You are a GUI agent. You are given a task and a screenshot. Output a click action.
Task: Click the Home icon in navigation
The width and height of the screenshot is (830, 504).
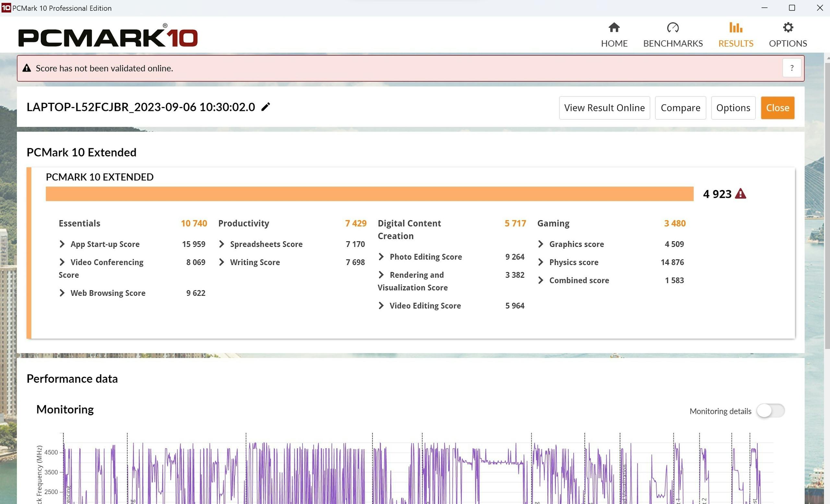(614, 28)
